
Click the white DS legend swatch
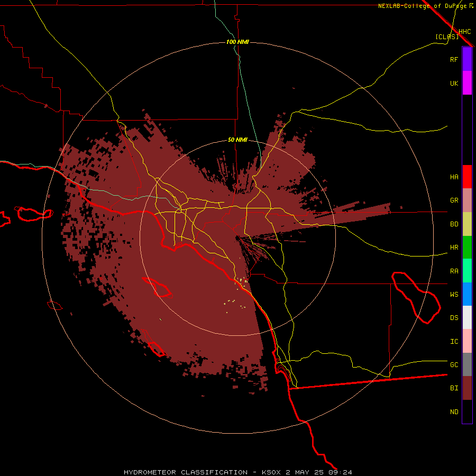(x=467, y=317)
